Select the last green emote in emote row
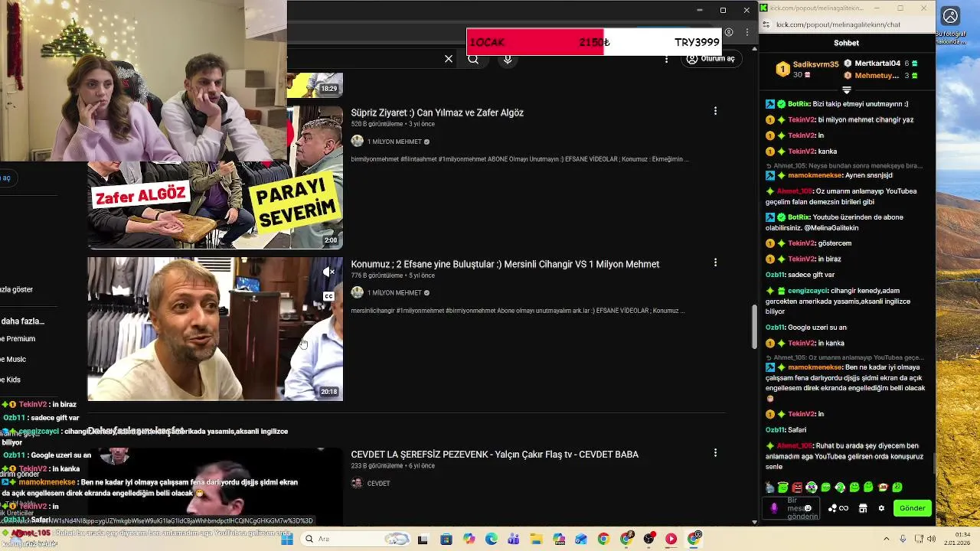 (x=897, y=487)
